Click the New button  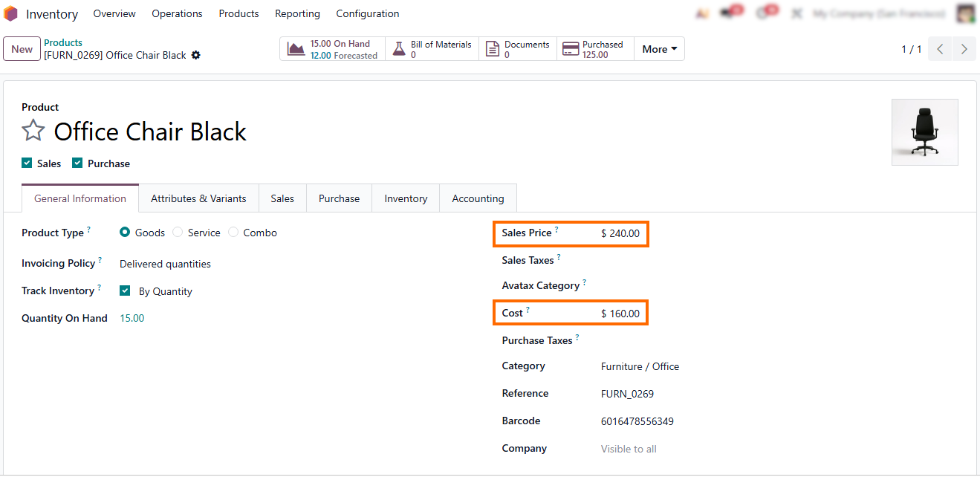(22, 49)
